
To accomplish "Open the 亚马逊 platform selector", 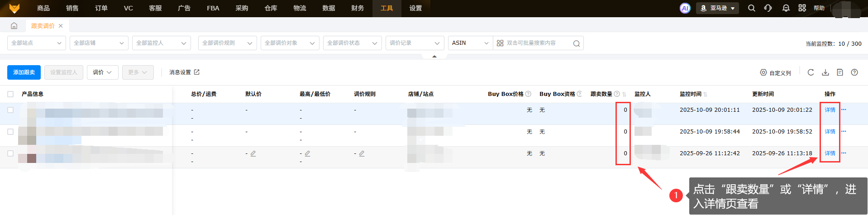I will 717,8.
